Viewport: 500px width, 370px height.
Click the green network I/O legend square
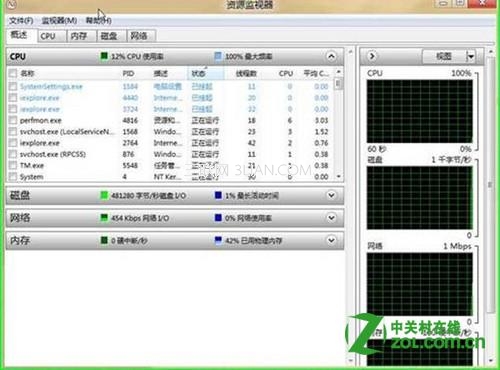point(104,218)
